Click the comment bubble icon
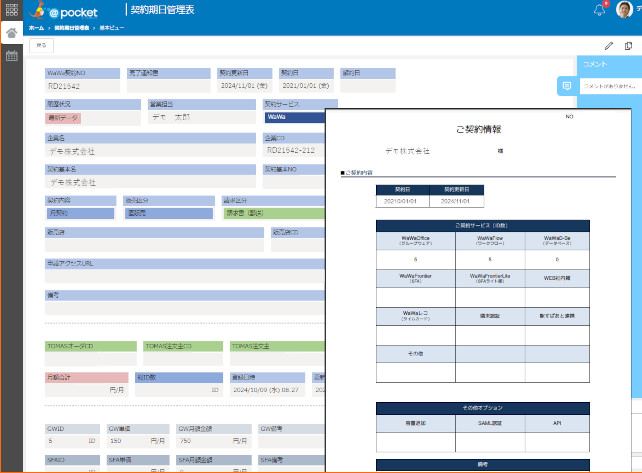Image resolution: width=642 pixels, height=473 pixels. (x=567, y=86)
